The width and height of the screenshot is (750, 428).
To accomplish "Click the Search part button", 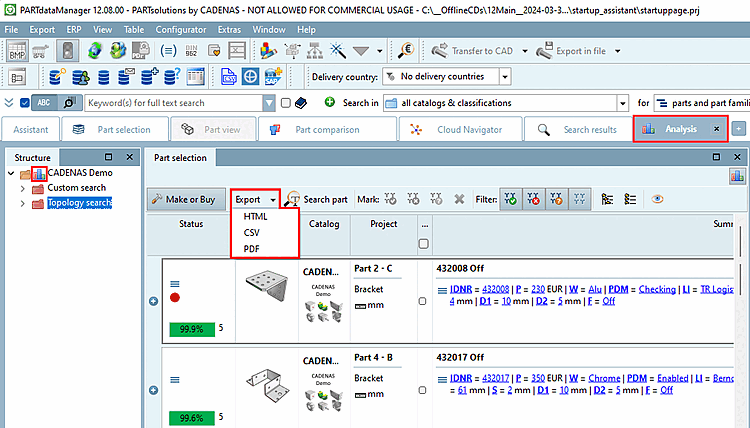I will tap(317, 199).
